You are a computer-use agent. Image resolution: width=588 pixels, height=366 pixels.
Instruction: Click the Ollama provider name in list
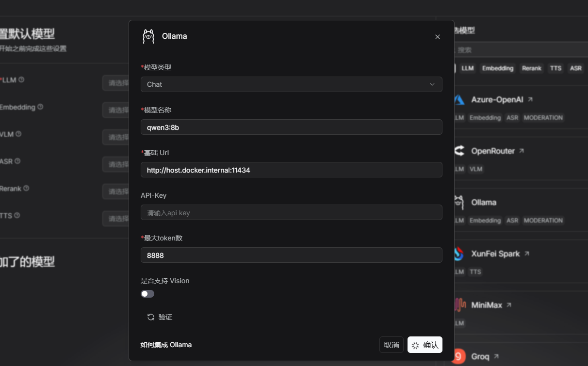484,202
